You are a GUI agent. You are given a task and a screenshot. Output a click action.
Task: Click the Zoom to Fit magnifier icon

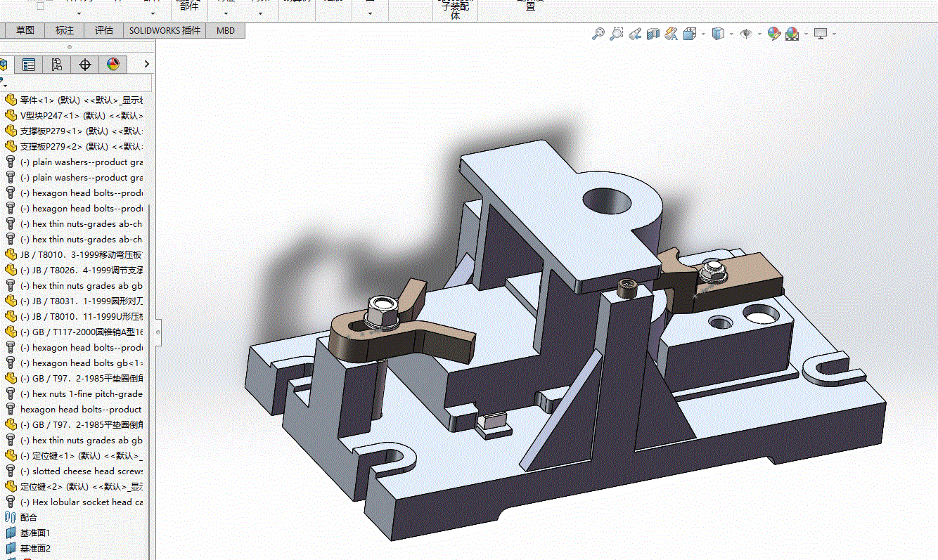598,33
